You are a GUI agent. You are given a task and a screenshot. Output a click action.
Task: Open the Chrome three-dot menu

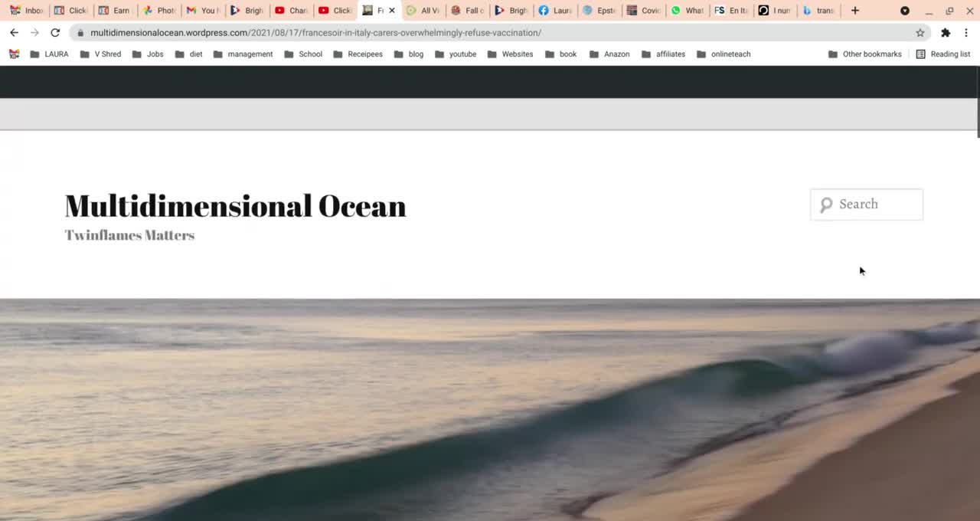[x=966, y=33]
